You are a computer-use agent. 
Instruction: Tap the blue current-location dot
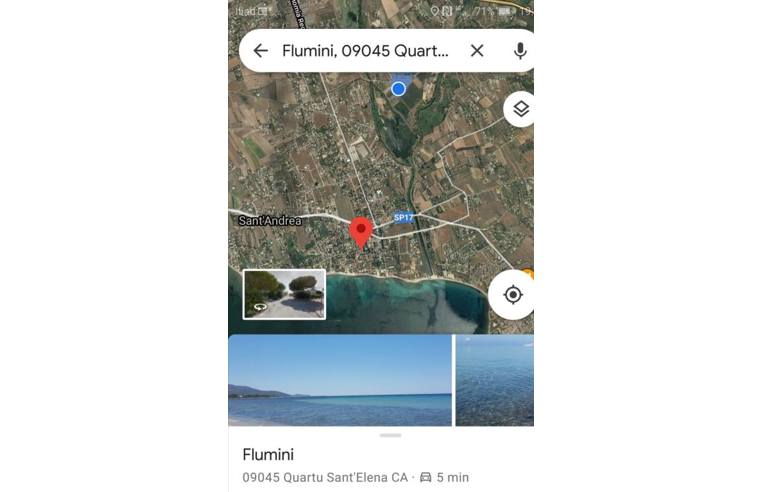[x=399, y=89]
